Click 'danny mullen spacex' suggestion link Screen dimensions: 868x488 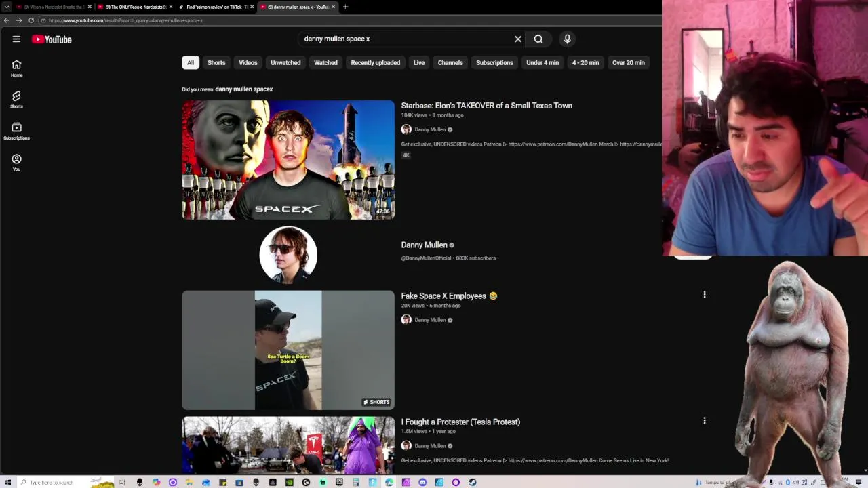pyautogui.click(x=244, y=89)
